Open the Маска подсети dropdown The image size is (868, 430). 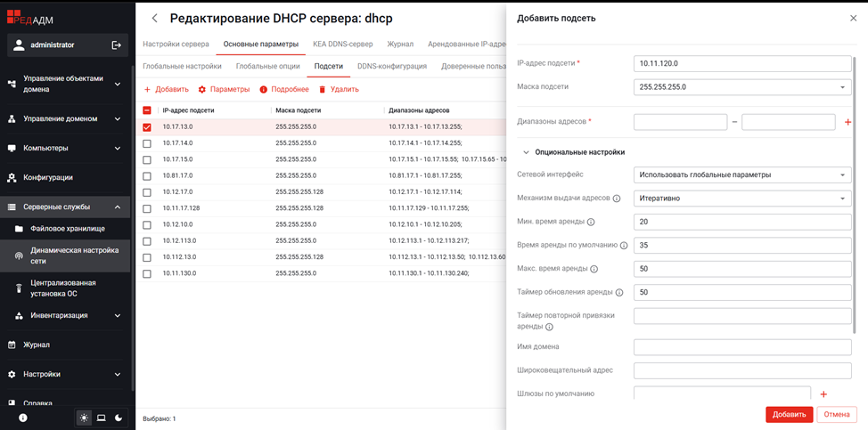tap(741, 87)
